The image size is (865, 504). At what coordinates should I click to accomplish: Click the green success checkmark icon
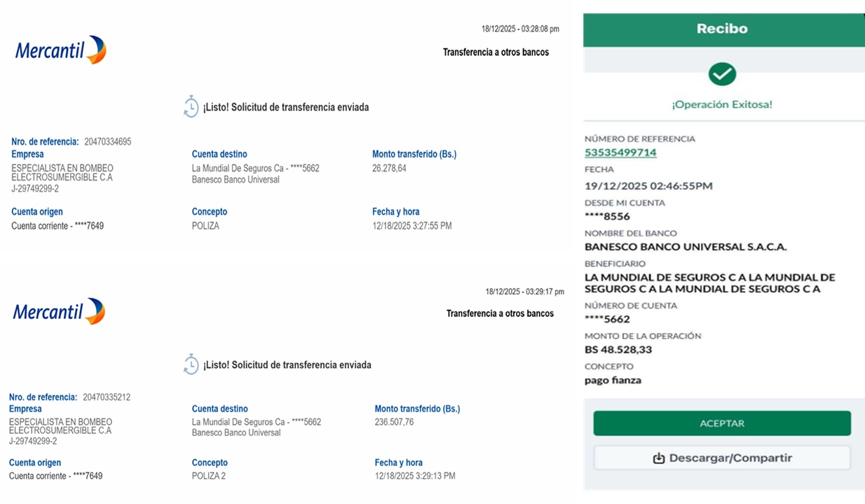(x=722, y=74)
